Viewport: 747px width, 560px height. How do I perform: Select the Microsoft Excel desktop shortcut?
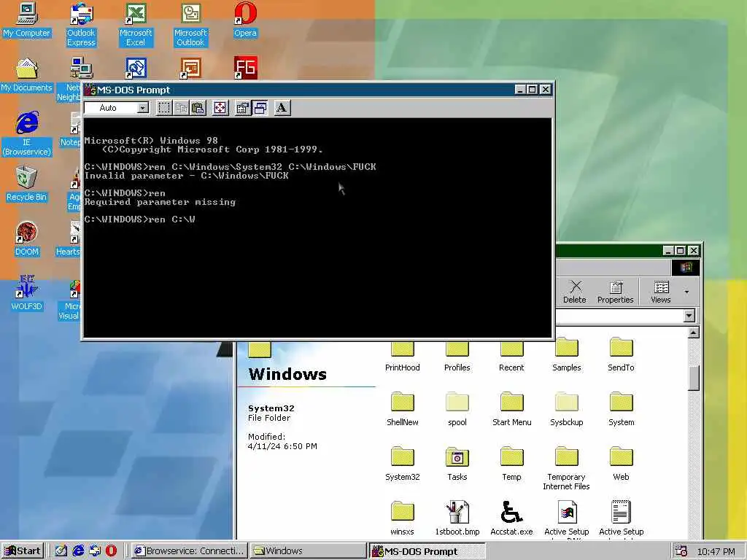pyautogui.click(x=136, y=25)
